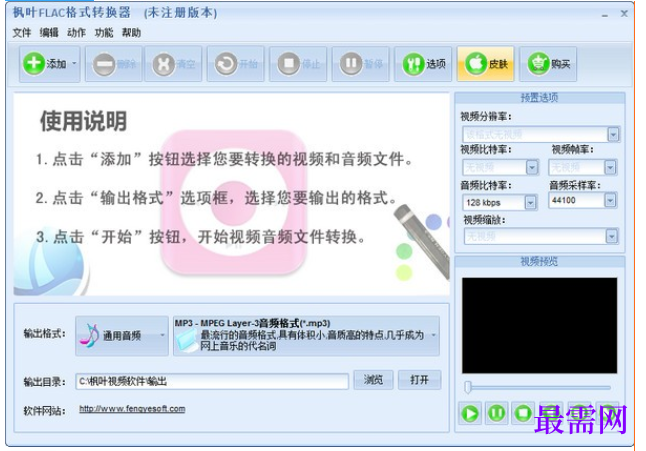Viewport: 646px width, 451px height.
Task: Click the Skin (皮肤) toolbar button
Action: [486, 64]
